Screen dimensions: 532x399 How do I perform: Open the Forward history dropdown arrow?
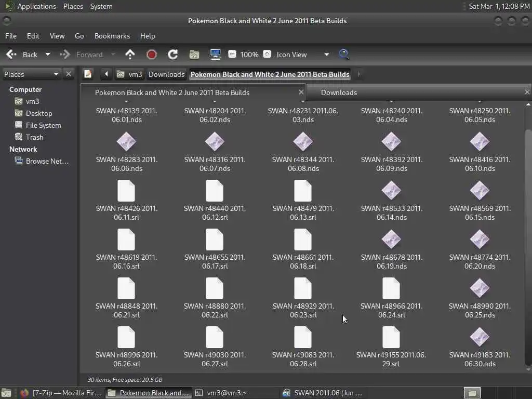pyautogui.click(x=113, y=55)
